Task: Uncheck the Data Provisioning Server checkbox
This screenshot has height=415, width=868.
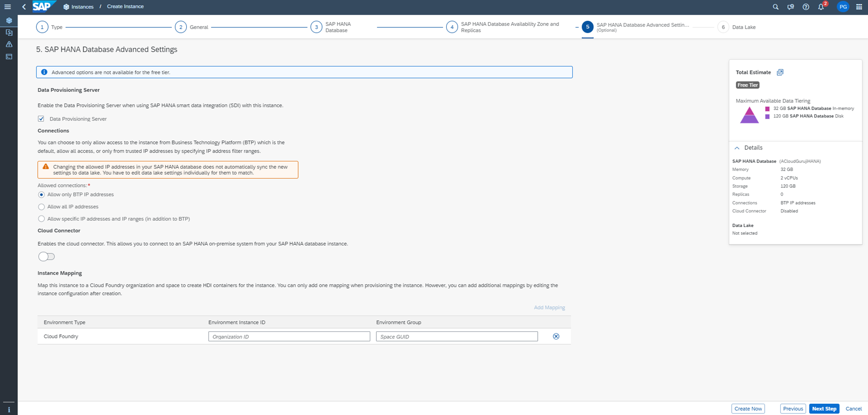Action: coord(41,119)
